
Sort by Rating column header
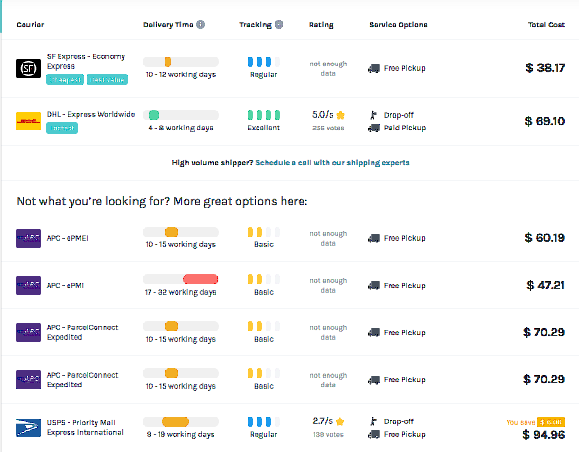click(x=321, y=25)
